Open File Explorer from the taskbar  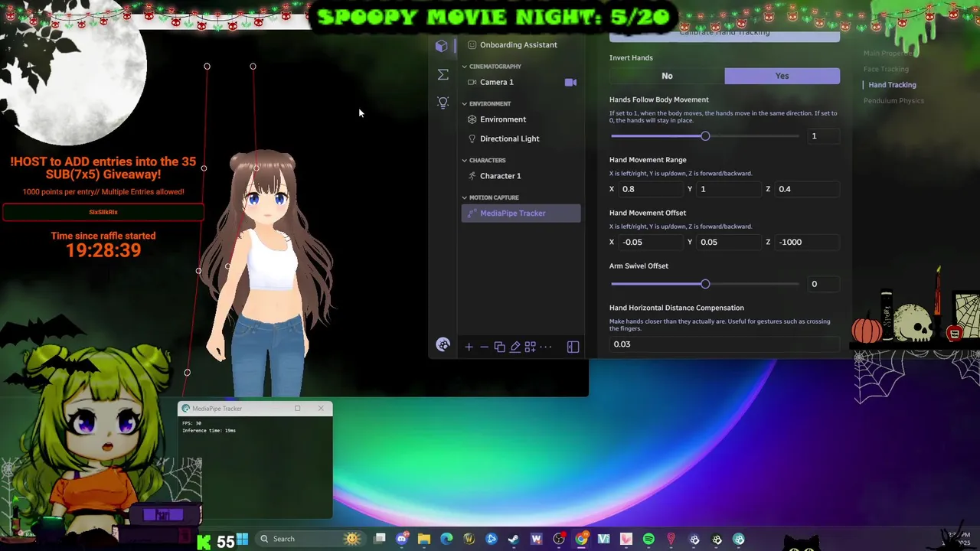click(424, 539)
